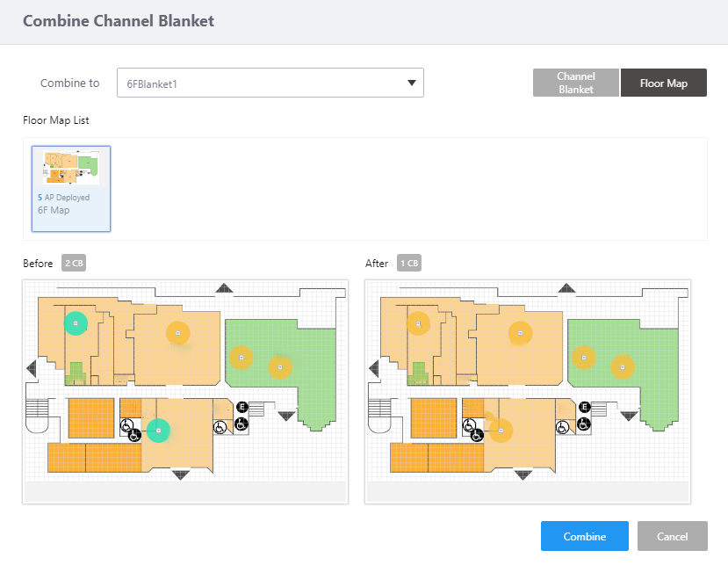Click top-left green AP in Before map
This screenshot has height=565, width=728.
(76, 323)
